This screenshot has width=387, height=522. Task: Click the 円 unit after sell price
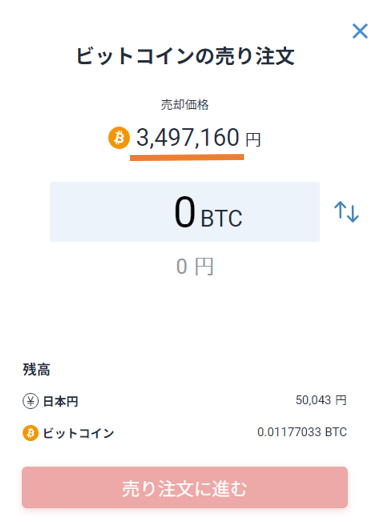(253, 140)
